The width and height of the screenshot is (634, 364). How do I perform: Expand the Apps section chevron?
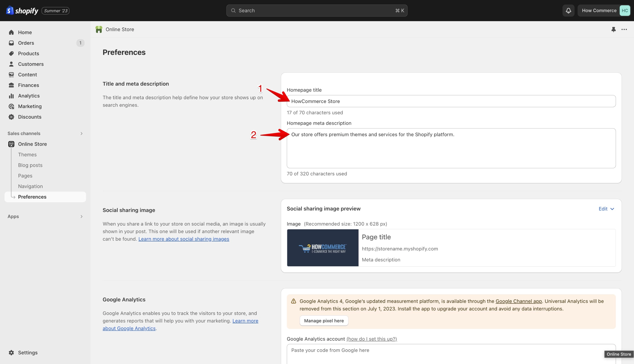[81, 217]
